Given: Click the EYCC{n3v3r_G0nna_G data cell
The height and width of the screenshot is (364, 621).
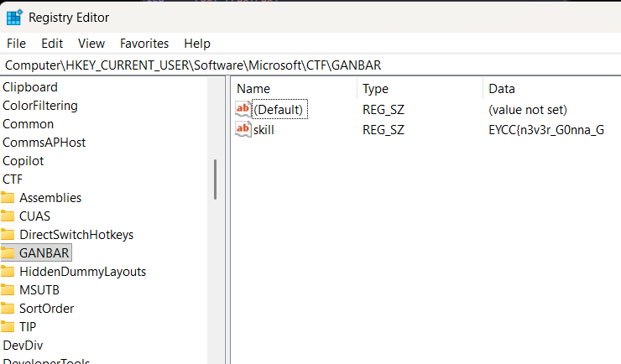Looking at the screenshot, I should pyautogui.click(x=546, y=130).
